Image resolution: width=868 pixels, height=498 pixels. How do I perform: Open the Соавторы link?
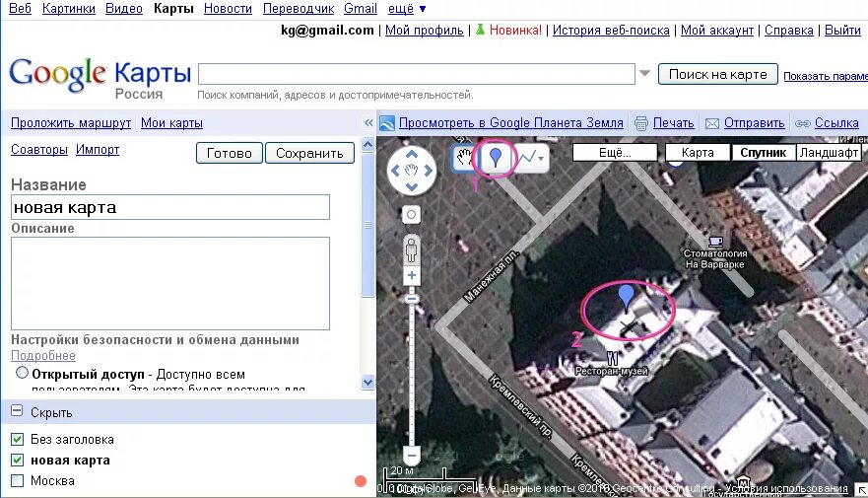point(39,150)
